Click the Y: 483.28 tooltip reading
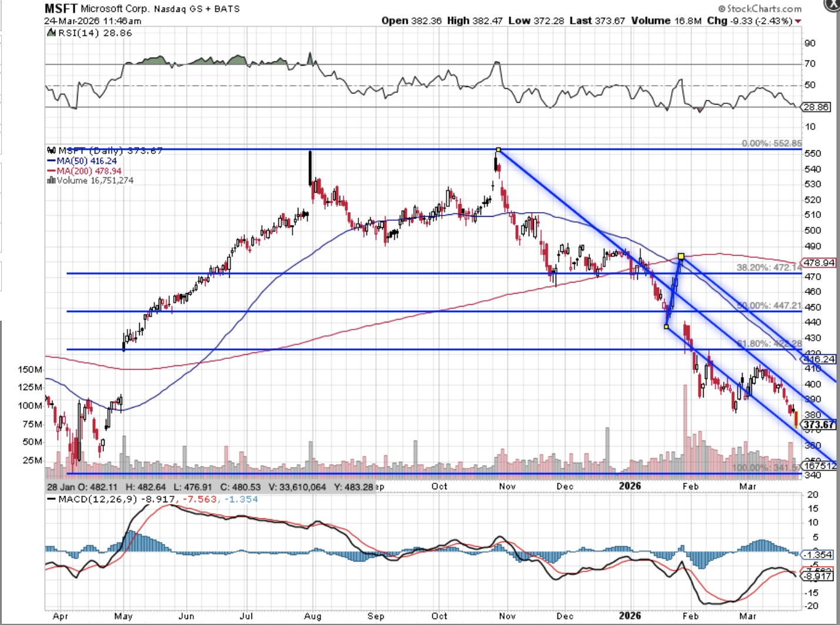 pos(353,487)
